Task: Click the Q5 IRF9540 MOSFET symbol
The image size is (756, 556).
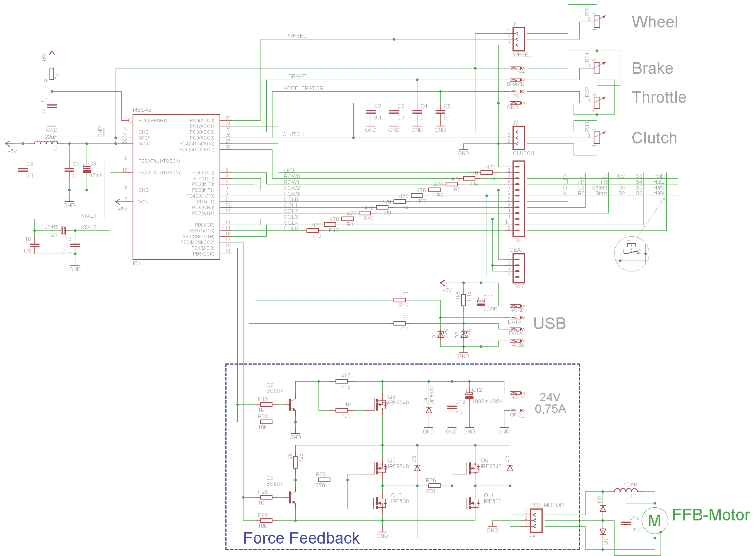Action: (x=380, y=468)
